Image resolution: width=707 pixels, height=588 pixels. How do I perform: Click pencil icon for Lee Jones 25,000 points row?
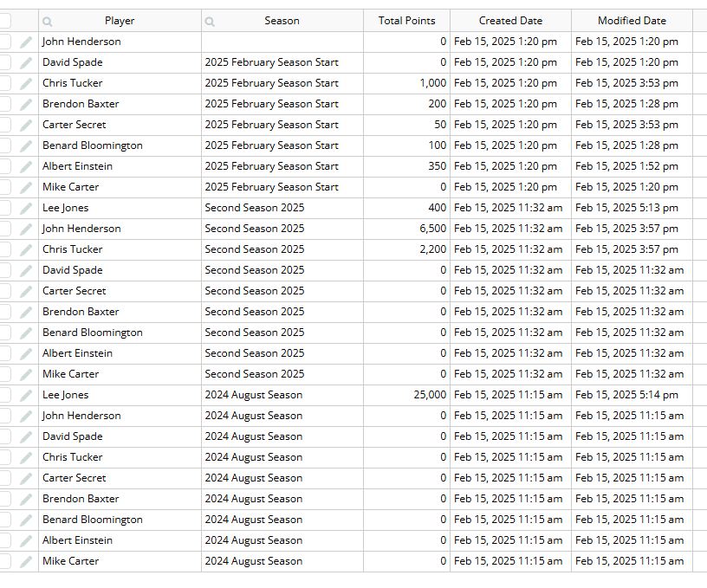26,395
